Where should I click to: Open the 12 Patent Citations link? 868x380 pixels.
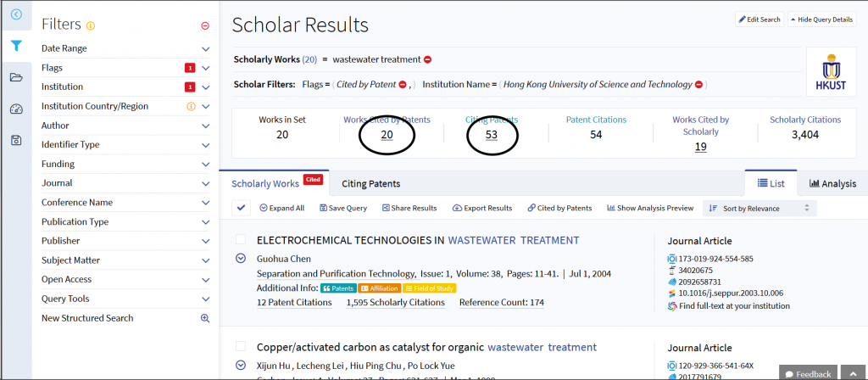[293, 303]
